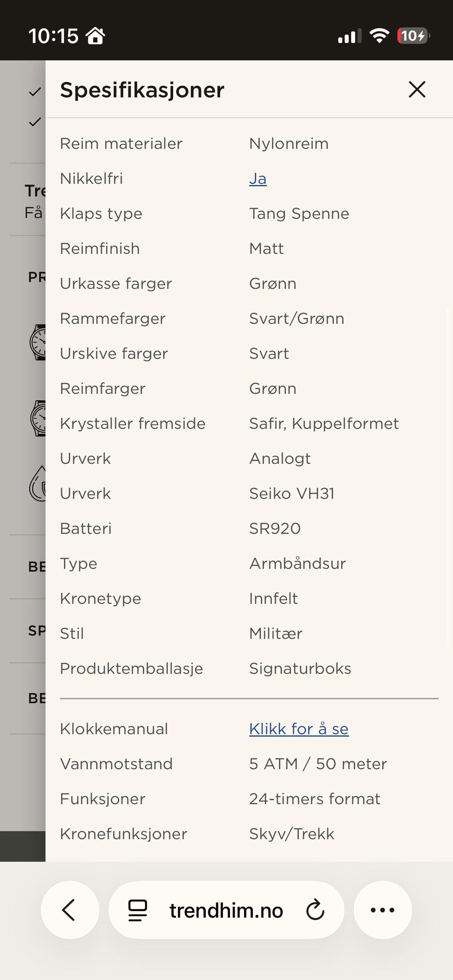Screen dimensions: 453x980
Task: Tap the Wi-Fi status icon
Action: (379, 36)
